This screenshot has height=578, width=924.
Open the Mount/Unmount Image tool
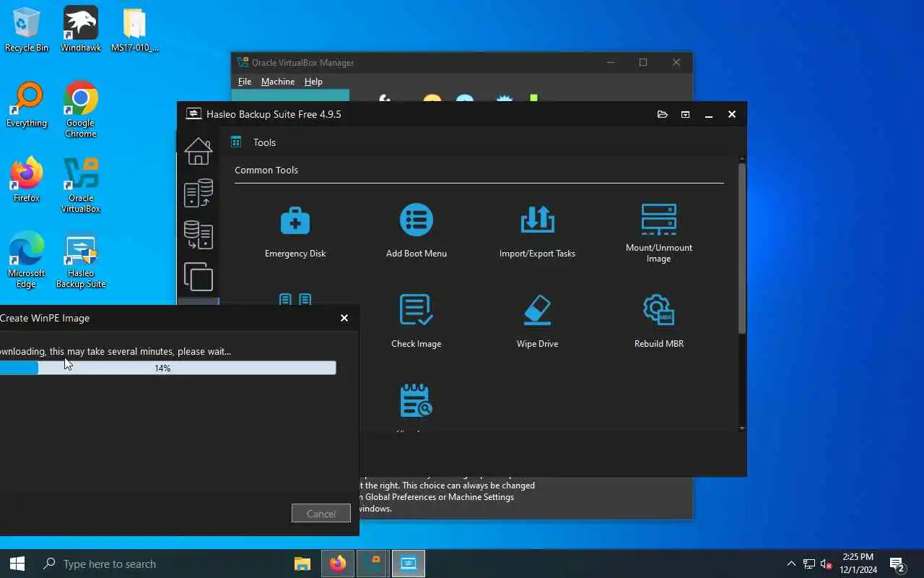click(658, 233)
